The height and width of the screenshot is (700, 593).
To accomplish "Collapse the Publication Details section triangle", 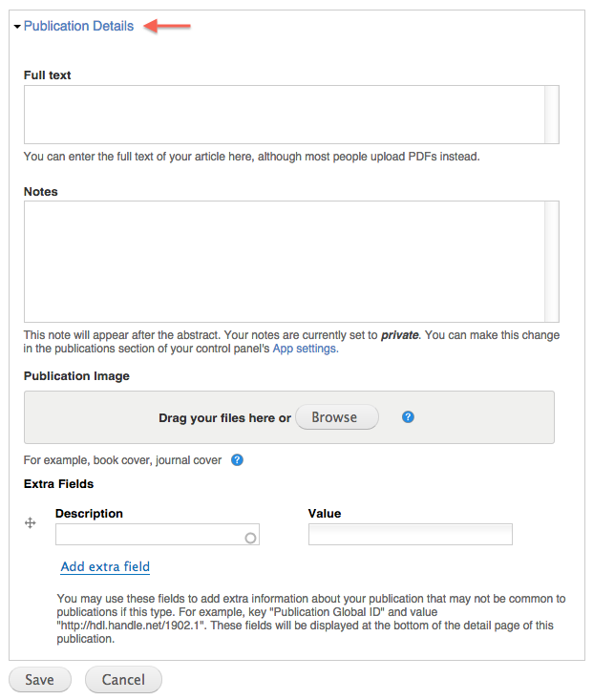I will tap(17, 27).
